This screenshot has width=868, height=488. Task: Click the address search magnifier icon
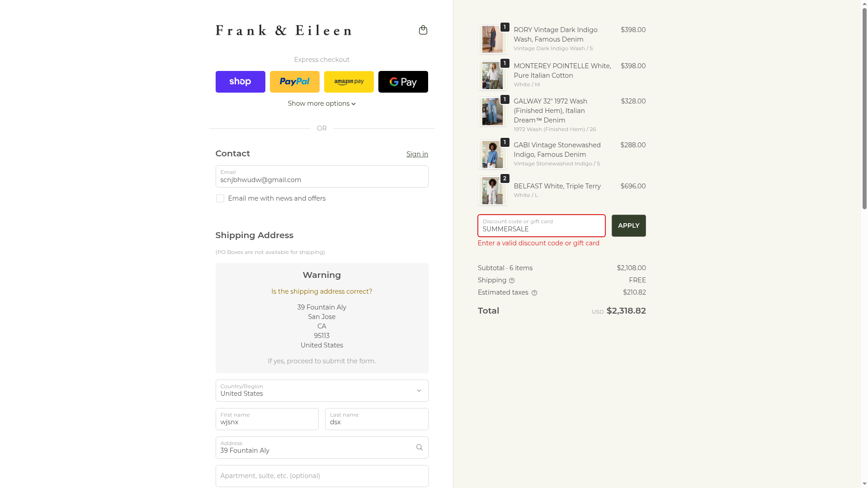tap(419, 447)
